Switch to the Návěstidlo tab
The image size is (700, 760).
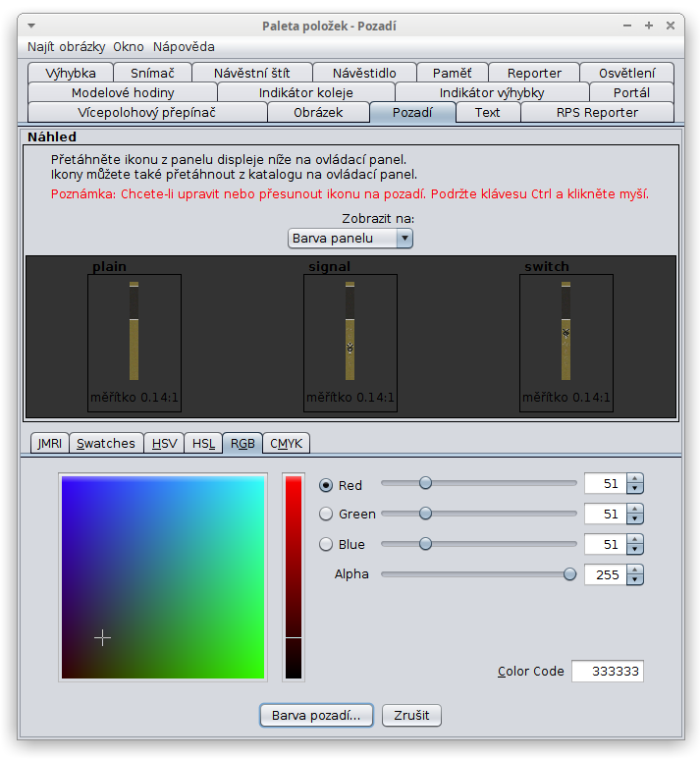(x=364, y=73)
